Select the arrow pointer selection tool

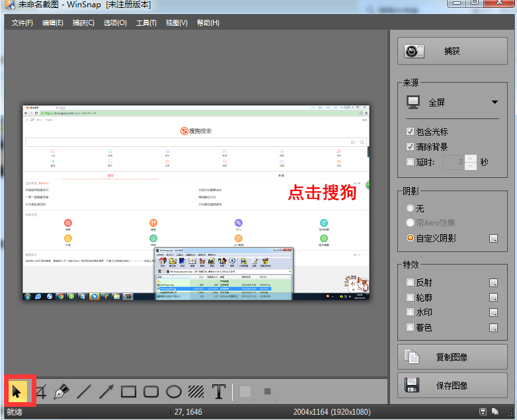point(17,392)
